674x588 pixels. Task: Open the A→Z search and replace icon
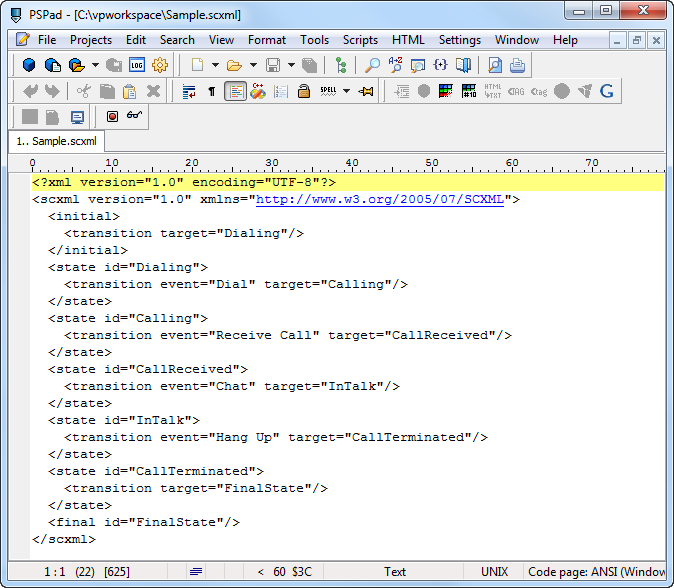coord(395,65)
